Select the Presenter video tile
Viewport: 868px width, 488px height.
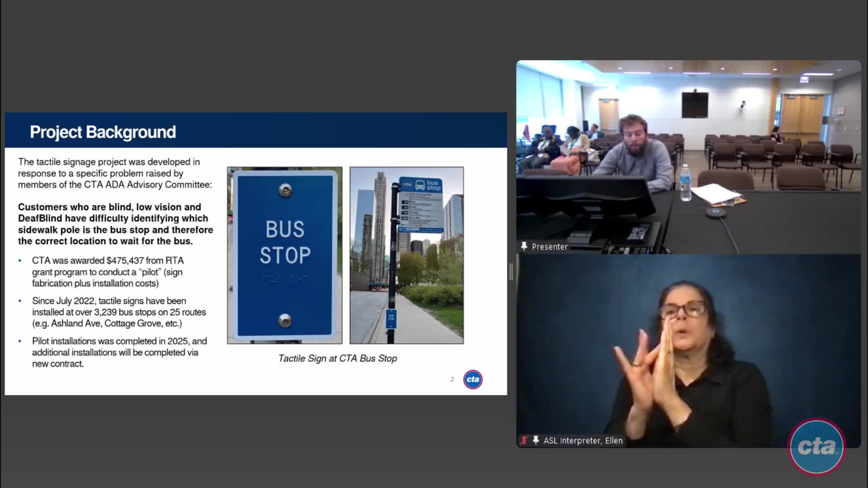point(689,157)
